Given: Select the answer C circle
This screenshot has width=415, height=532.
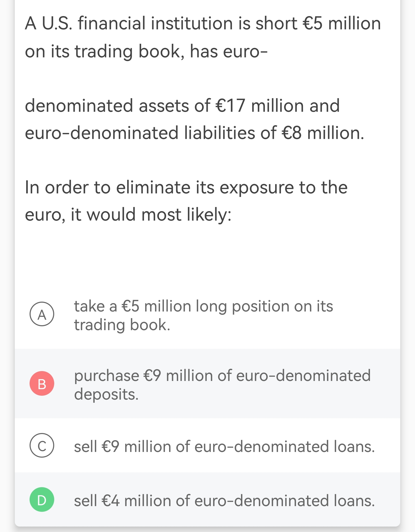Looking at the screenshot, I should point(42,445).
